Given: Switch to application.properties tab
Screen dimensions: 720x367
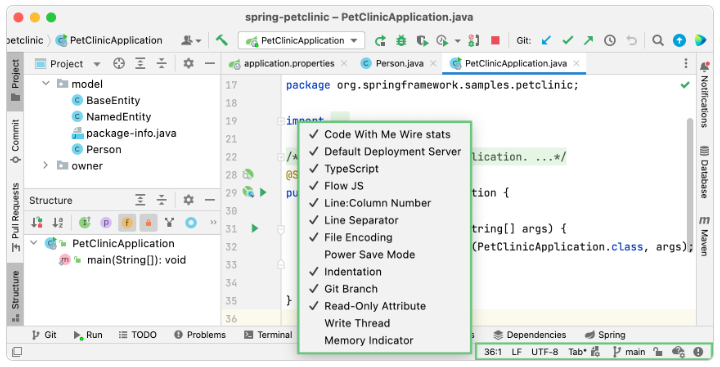Looking at the screenshot, I should click(288, 63).
